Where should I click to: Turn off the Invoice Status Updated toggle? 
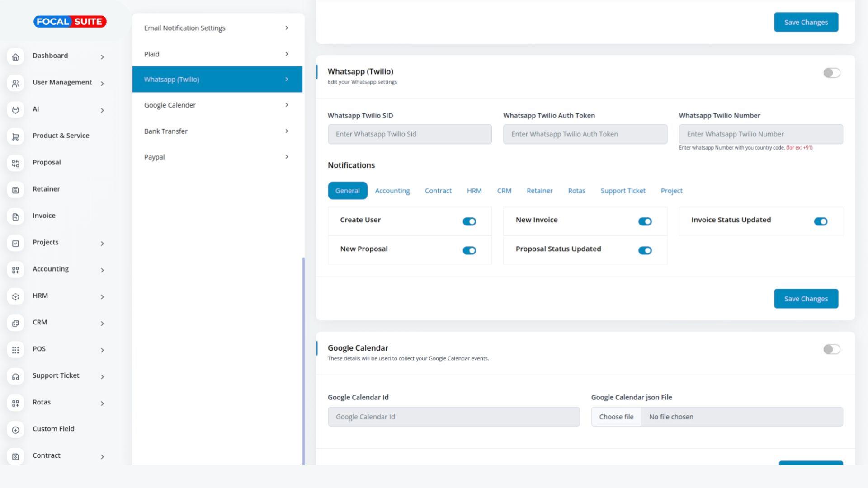coord(821,221)
